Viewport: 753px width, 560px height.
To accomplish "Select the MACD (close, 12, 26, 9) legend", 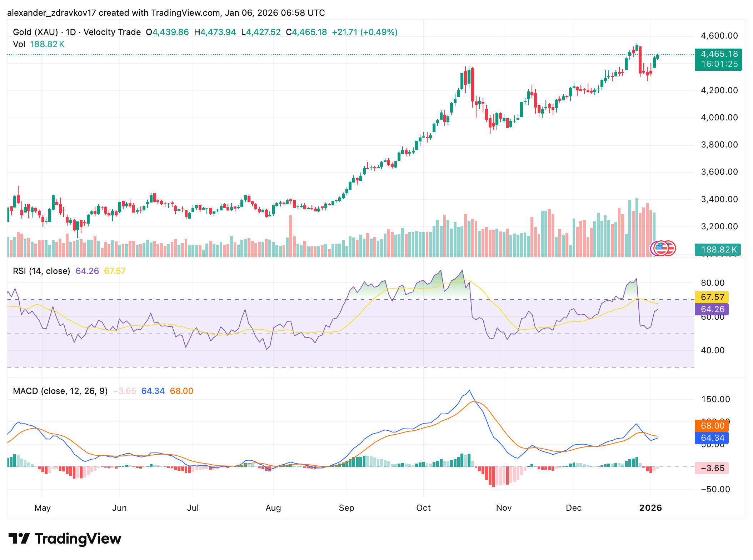I will (60, 391).
